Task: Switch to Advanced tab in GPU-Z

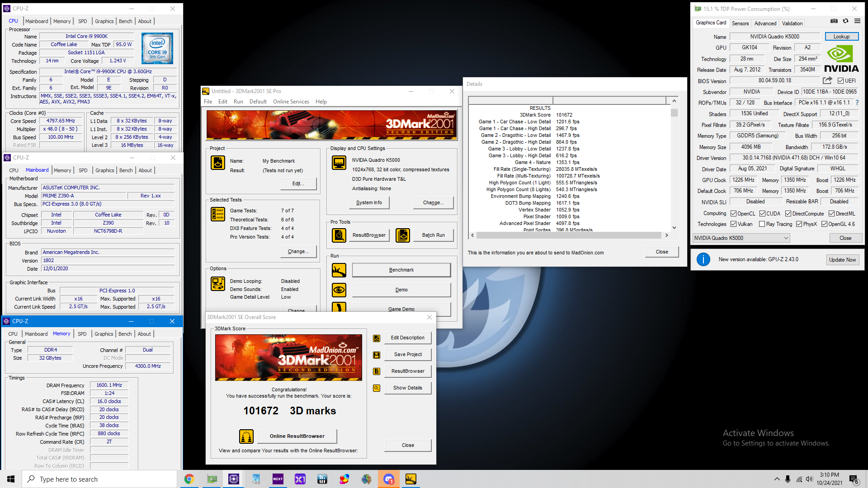Action: click(765, 23)
